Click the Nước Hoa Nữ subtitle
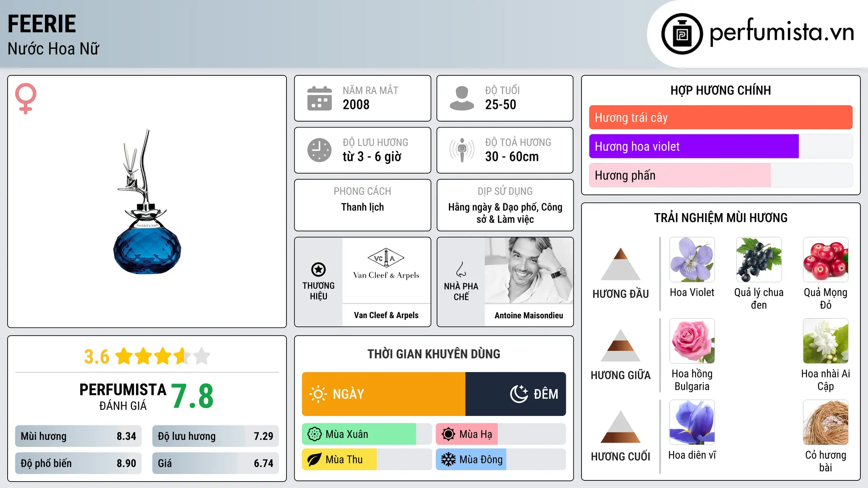The width and height of the screenshot is (868, 488). coord(53,49)
